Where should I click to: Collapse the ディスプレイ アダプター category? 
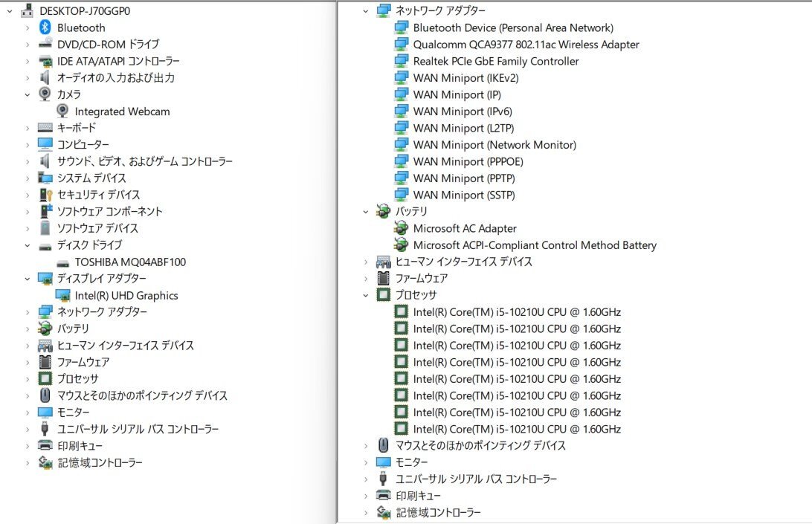28,279
